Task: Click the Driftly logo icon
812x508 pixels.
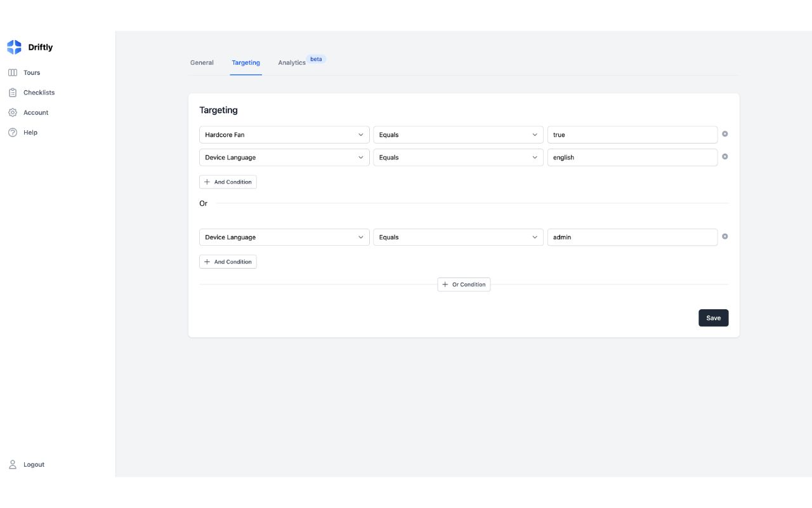Action: click(14, 47)
